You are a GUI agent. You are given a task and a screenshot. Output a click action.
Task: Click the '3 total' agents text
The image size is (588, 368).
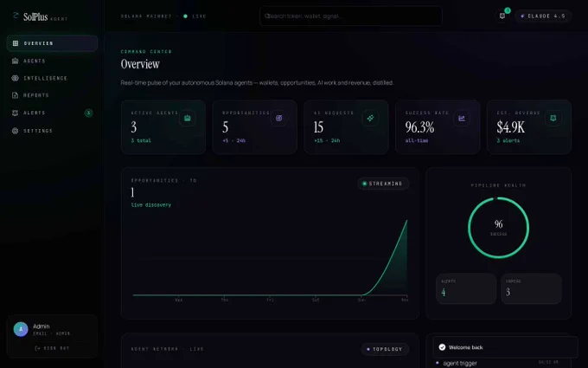pos(141,140)
